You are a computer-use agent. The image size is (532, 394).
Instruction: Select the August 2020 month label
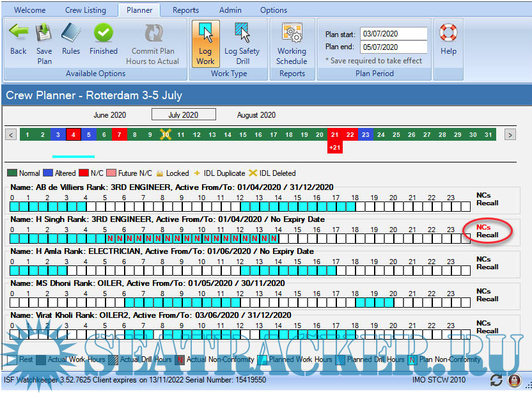pyautogui.click(x=256, y=115)
